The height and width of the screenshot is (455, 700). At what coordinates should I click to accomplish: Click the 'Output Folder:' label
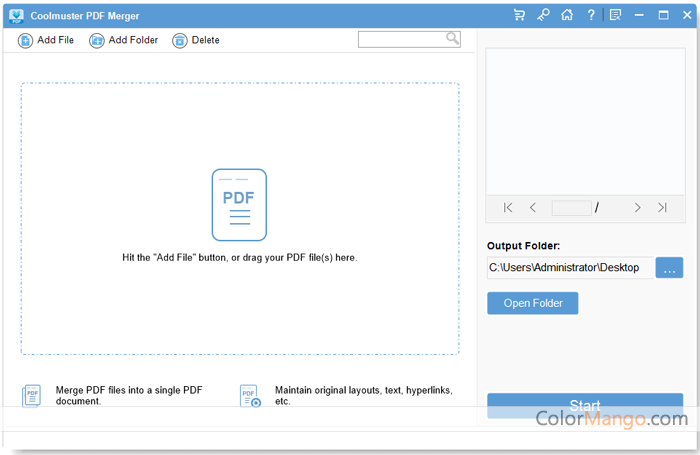[x=523, y=246]
